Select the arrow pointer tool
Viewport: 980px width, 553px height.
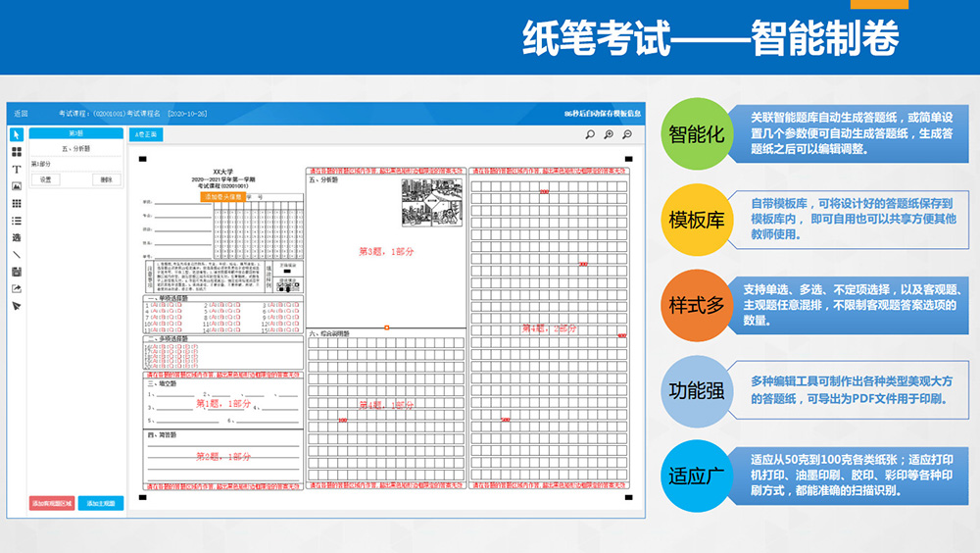point(17,134)
